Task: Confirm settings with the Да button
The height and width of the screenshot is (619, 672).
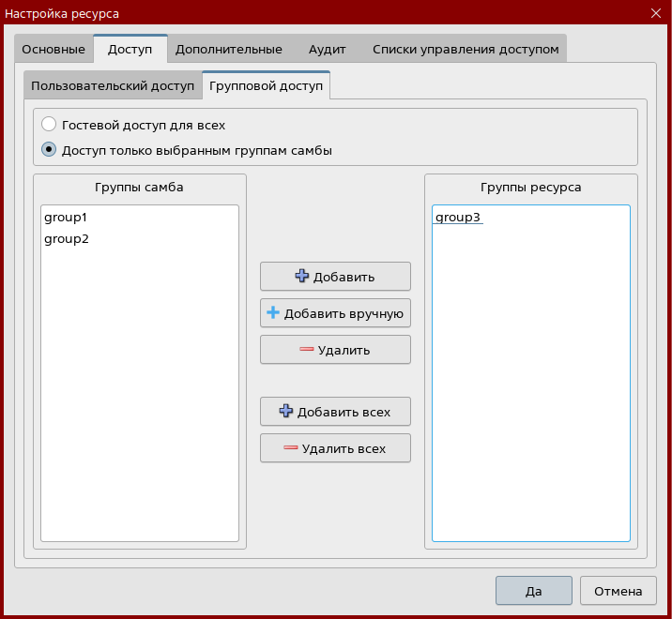Action: (533, 591)
